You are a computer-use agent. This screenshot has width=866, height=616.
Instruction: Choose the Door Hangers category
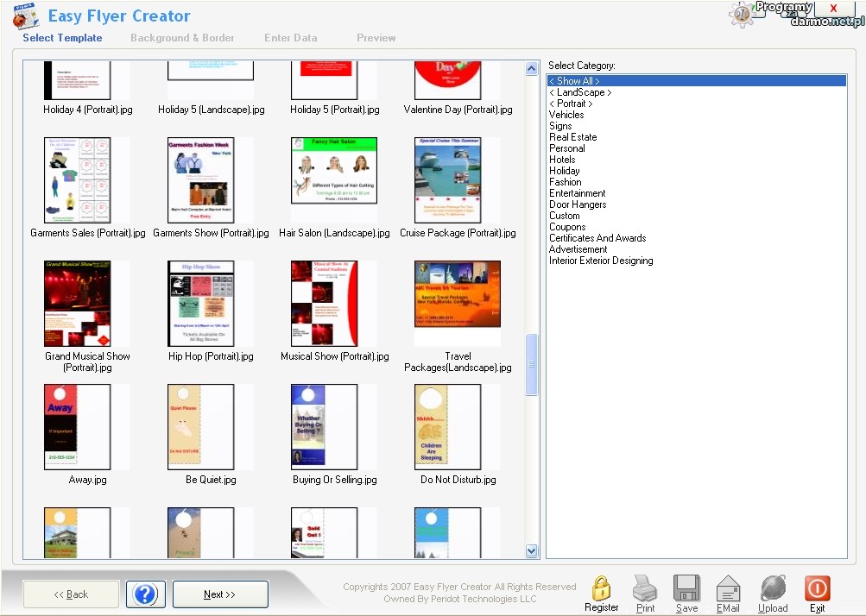click(x=578, y=204)
